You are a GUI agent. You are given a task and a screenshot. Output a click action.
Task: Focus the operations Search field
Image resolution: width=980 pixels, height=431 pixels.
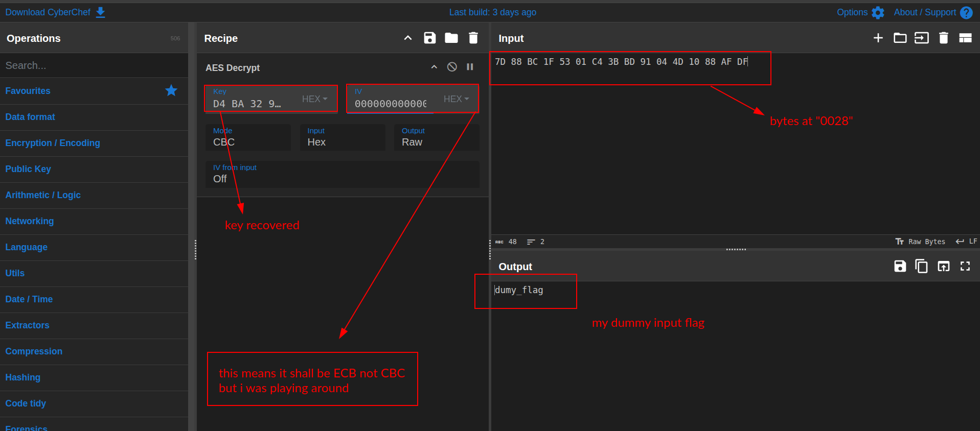(x=94, y=65)
